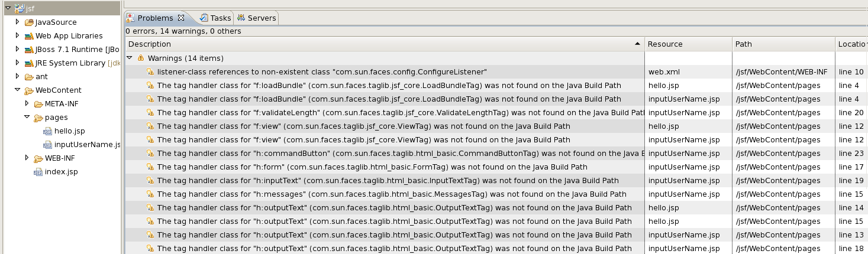
Task: Click the hello.jsp file icon in tree
Action: point(48,131)
